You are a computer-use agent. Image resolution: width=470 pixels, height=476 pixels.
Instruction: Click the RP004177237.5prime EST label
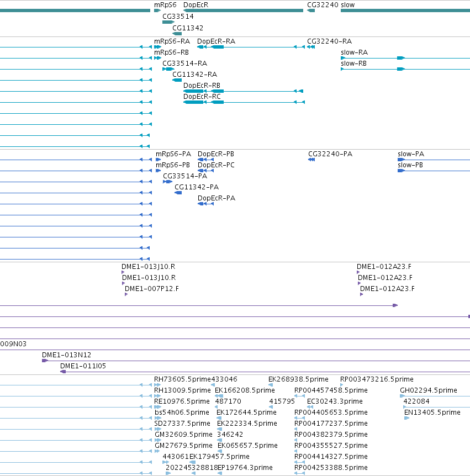[331, 423]
